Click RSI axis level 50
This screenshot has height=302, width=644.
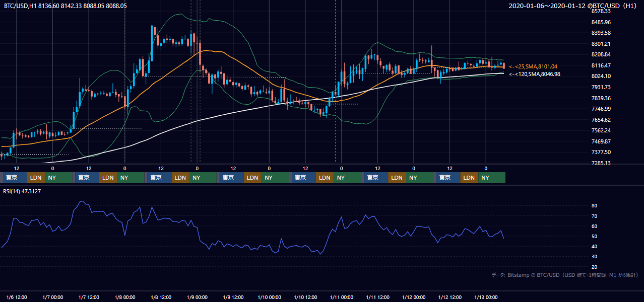tap(594, 236)
